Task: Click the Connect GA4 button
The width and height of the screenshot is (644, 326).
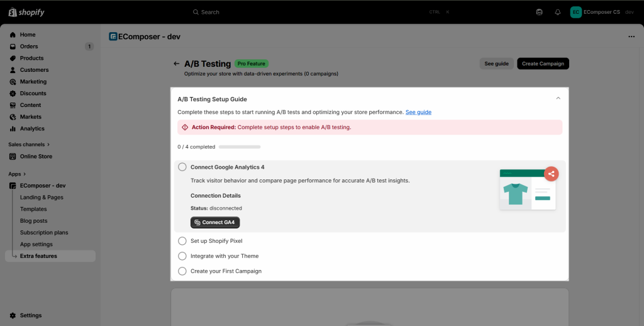Action: click(x=215, y=222)
